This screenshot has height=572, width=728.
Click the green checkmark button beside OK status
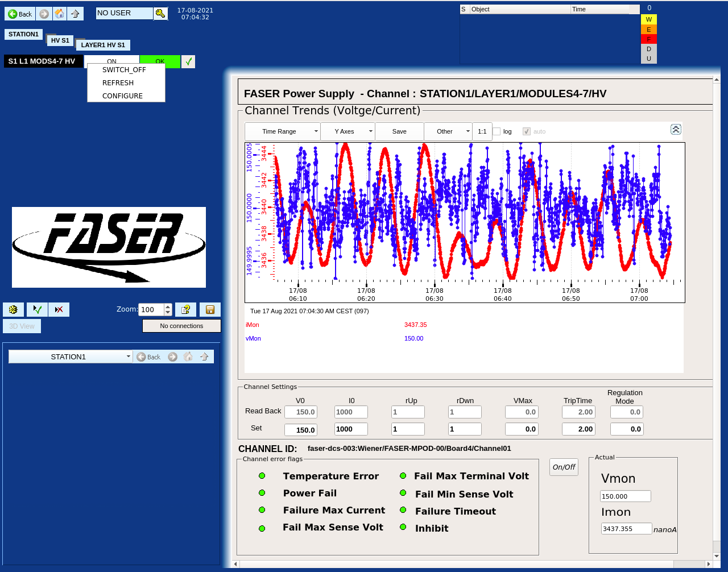pos(188,61)
